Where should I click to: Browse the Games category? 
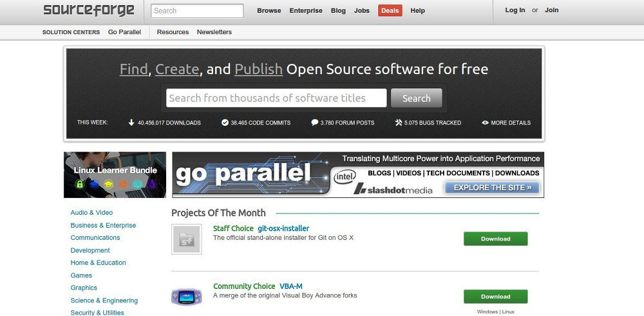point(81,275)
